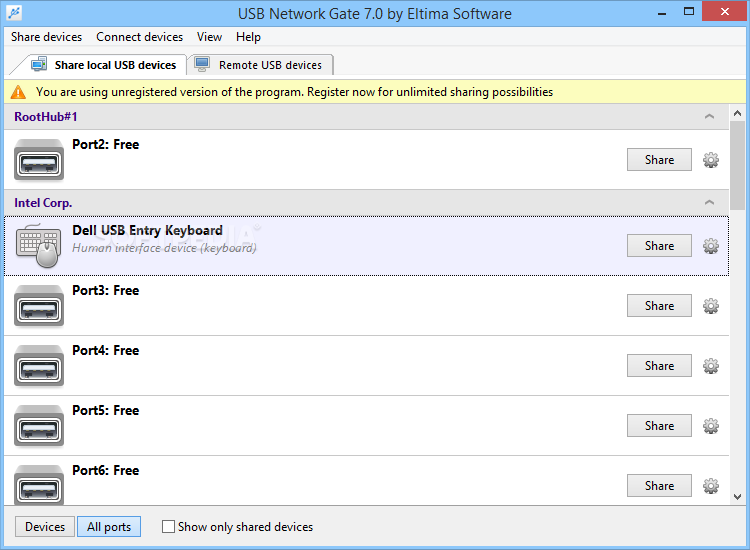Switch view to Devices
This screenshot has height=550, width=750.
click(45, 527)
